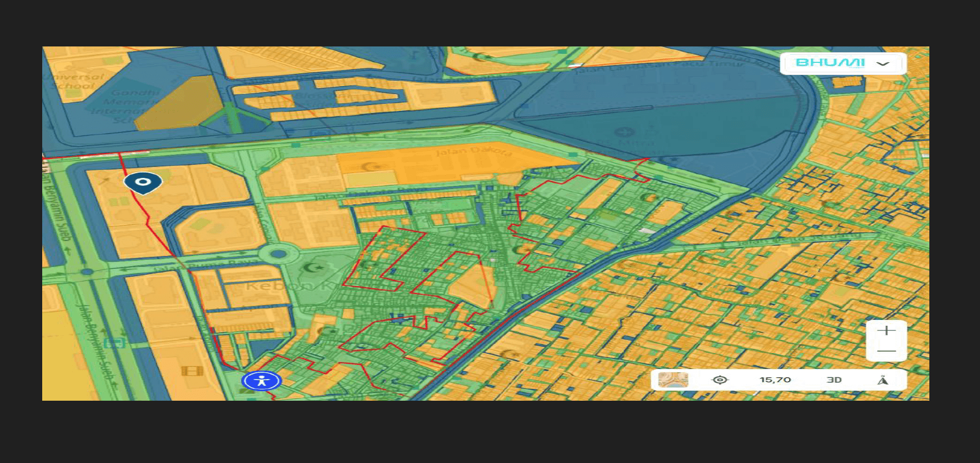Screen dimensions: 980x463
Task: Select the dark blue location pin marker
Action: point(143,183)
